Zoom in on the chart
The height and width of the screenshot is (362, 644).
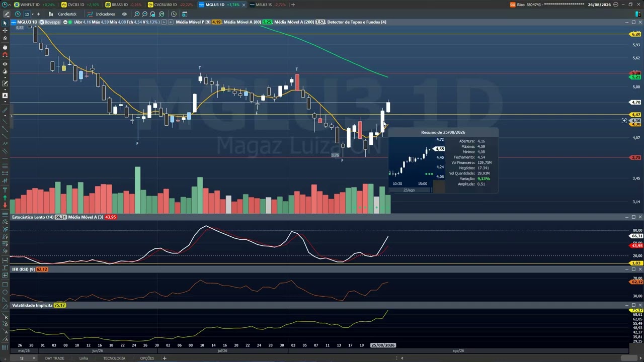pyautogui.click(x=137, y=14)
